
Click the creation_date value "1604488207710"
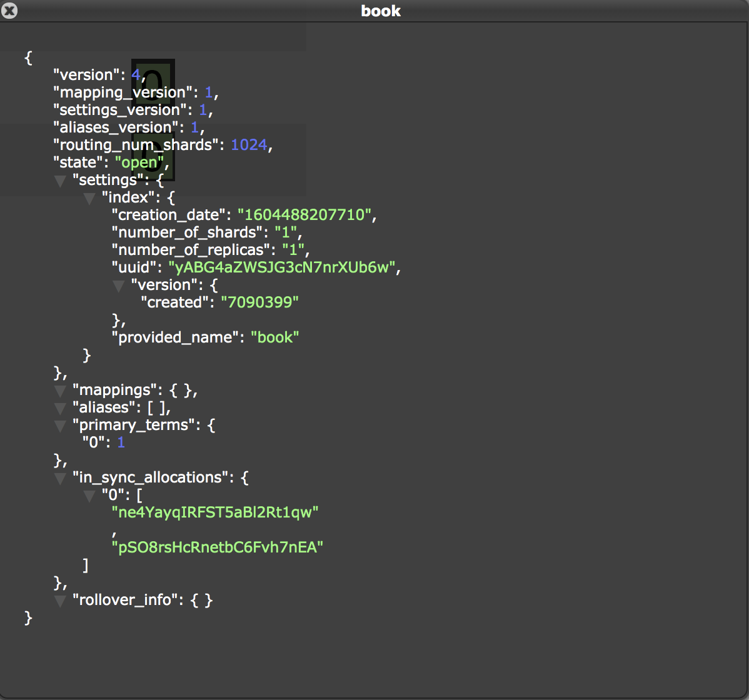[x=306, y=215]
